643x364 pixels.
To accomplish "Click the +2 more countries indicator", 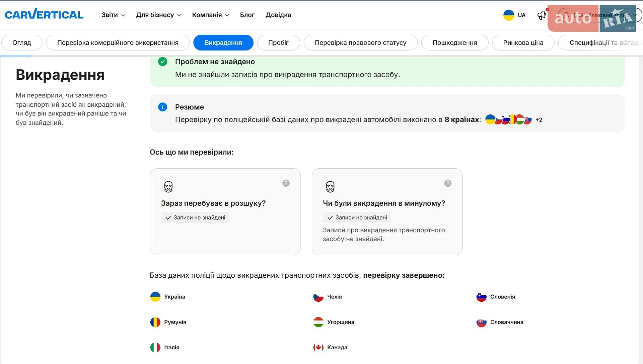I will (x=539, y=119).
